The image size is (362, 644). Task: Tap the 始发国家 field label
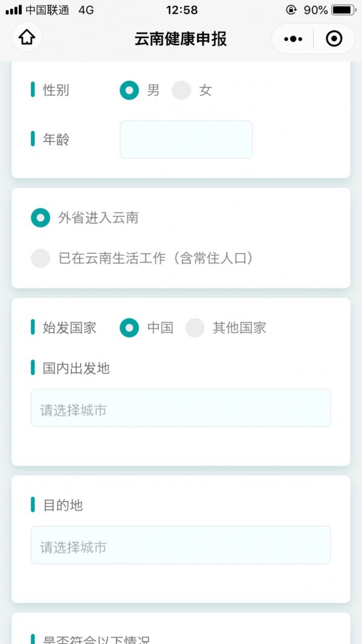[69, 328]
